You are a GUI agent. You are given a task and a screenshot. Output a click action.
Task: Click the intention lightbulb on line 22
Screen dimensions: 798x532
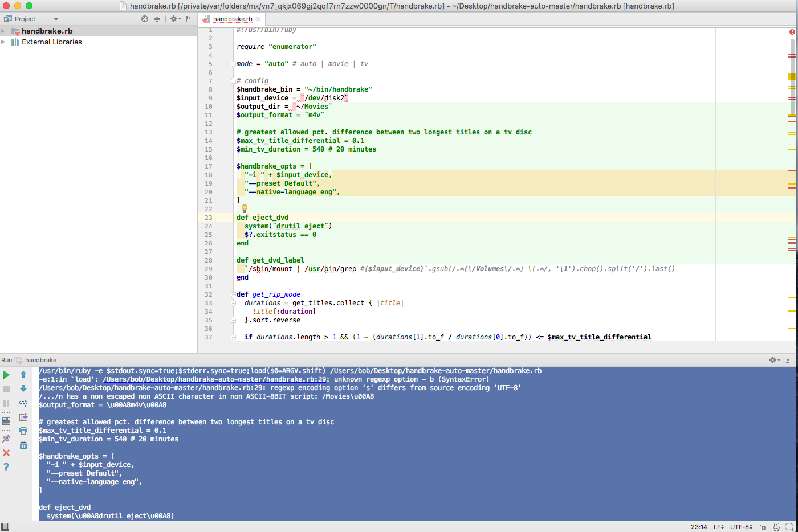pos(245,208)
